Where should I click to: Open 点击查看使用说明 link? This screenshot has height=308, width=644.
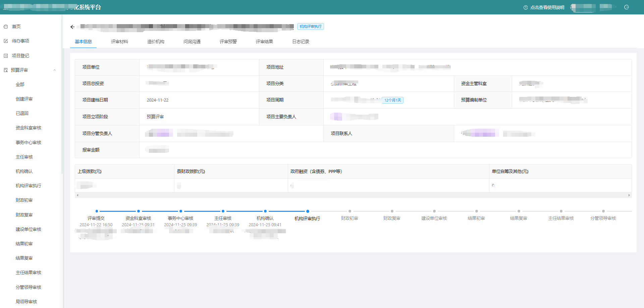click(547, 7)
